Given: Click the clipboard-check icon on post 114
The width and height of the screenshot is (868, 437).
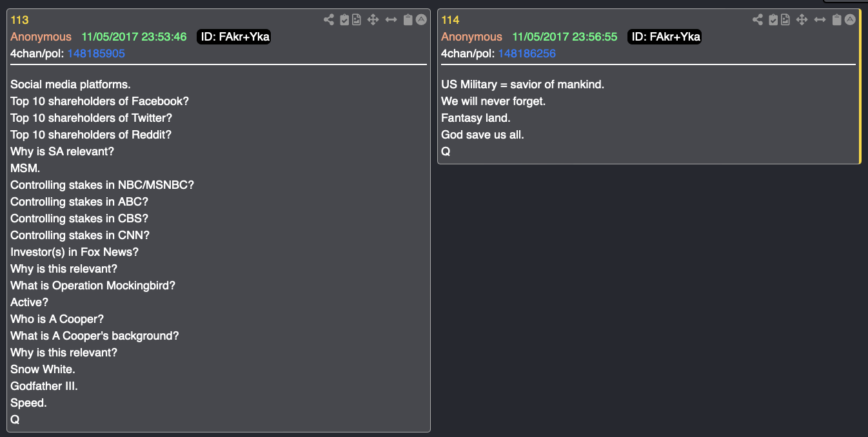Looking at the screenshot, I should (773, 20).
